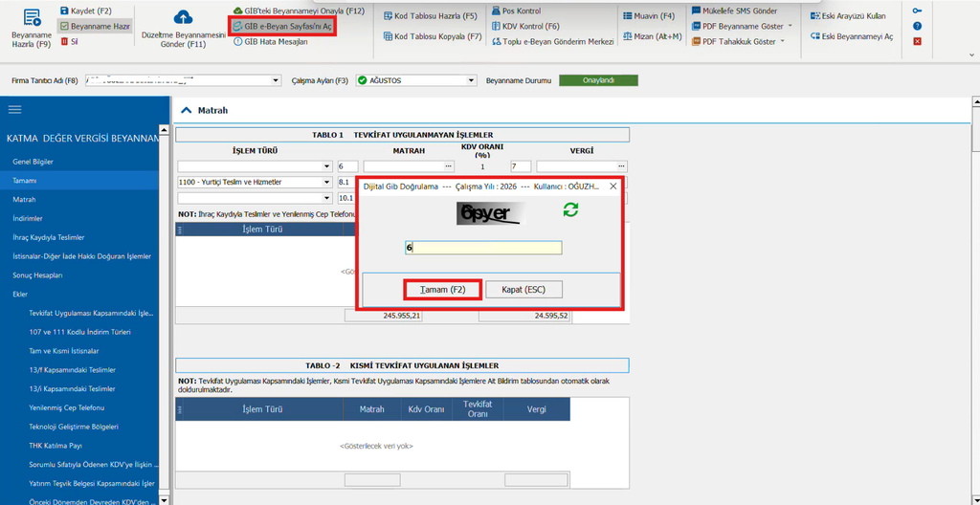
Task: Select İndirimler in the sidebar
Action: pos(28,219)
